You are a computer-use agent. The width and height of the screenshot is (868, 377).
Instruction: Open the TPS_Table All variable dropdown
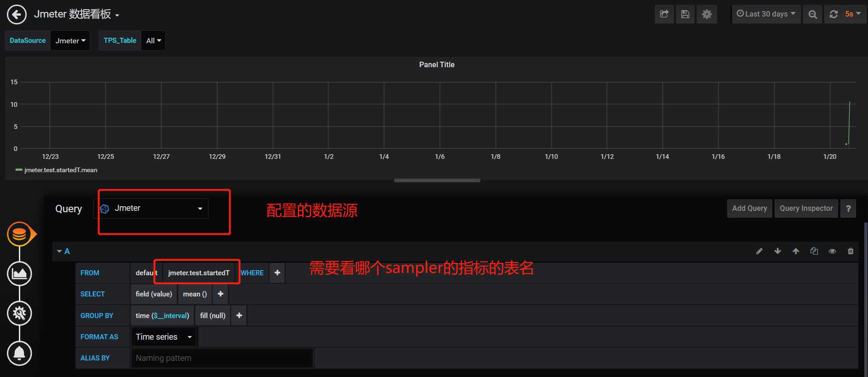(154, 41)
